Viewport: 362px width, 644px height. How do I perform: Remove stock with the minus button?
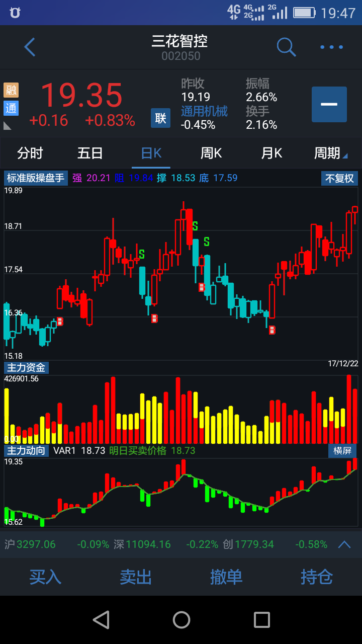[x=329, y=104]
